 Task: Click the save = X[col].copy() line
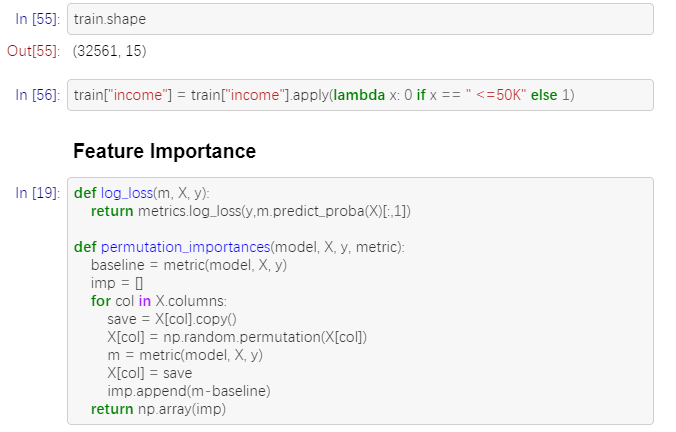coord(172,319)
